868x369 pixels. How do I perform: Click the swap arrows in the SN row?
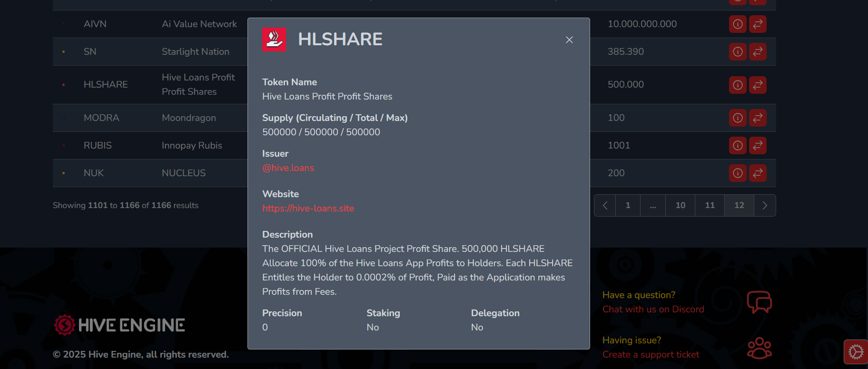(758, 51)
